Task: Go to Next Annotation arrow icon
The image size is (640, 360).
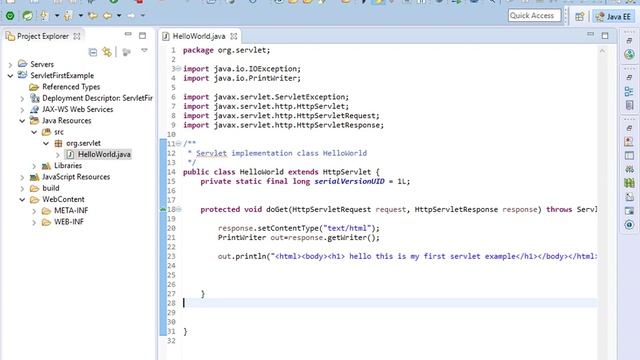Action: click(44, 16)
